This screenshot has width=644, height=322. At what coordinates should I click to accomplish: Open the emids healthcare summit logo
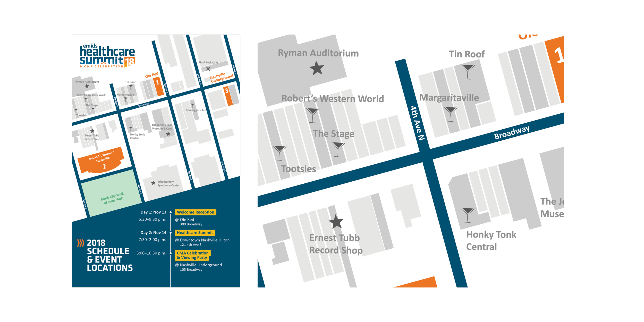107,56
